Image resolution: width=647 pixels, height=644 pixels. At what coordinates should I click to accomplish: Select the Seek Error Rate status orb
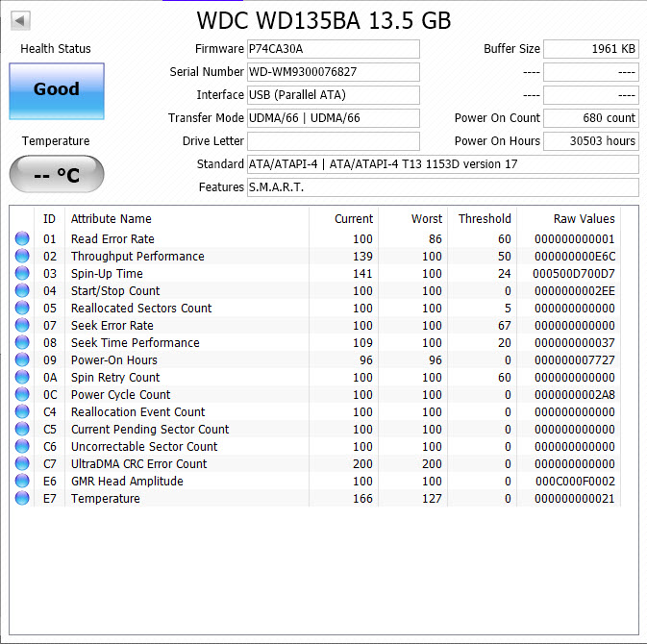point(22,325)
